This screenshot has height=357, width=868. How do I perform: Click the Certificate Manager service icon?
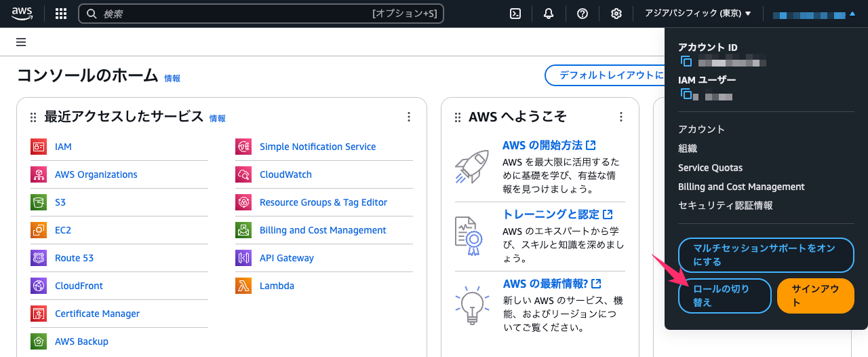39,314
